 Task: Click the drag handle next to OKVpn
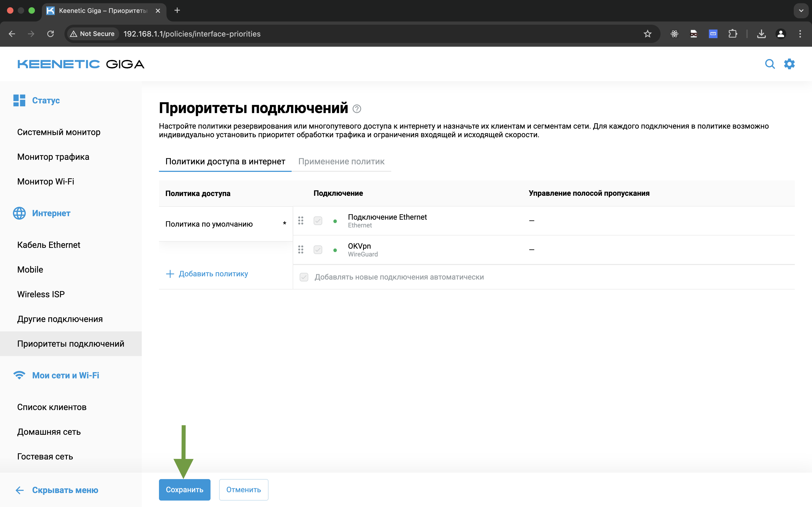coord(301,250)
